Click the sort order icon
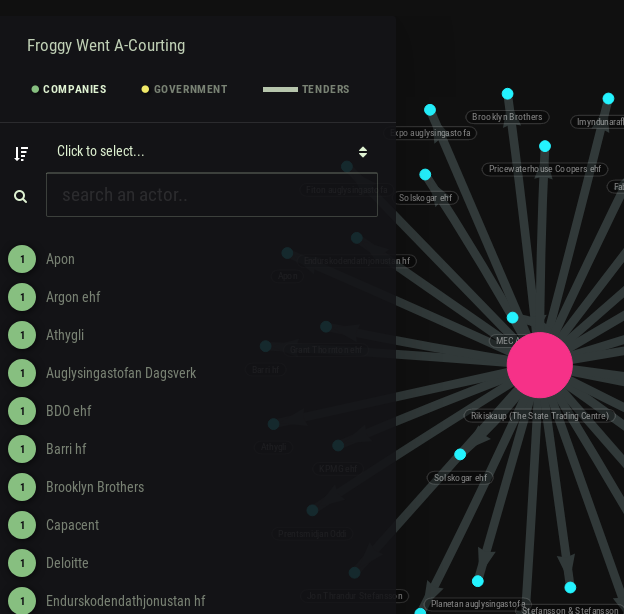 point(21,154)
